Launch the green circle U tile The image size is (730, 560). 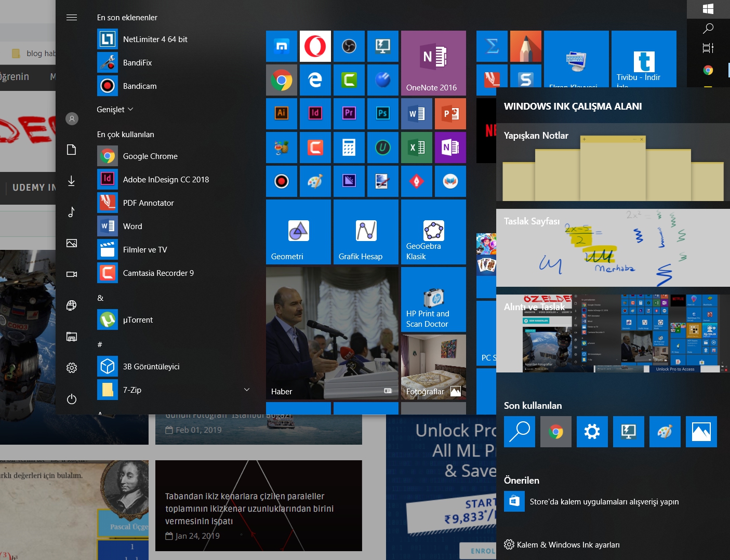tap(383, 148)
